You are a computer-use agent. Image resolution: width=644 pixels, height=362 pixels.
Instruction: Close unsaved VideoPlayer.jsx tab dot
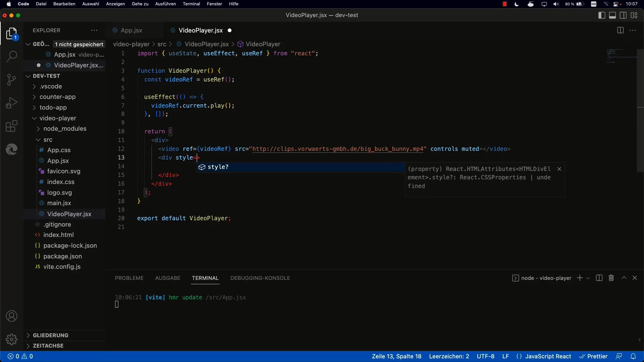coord(230,30)
